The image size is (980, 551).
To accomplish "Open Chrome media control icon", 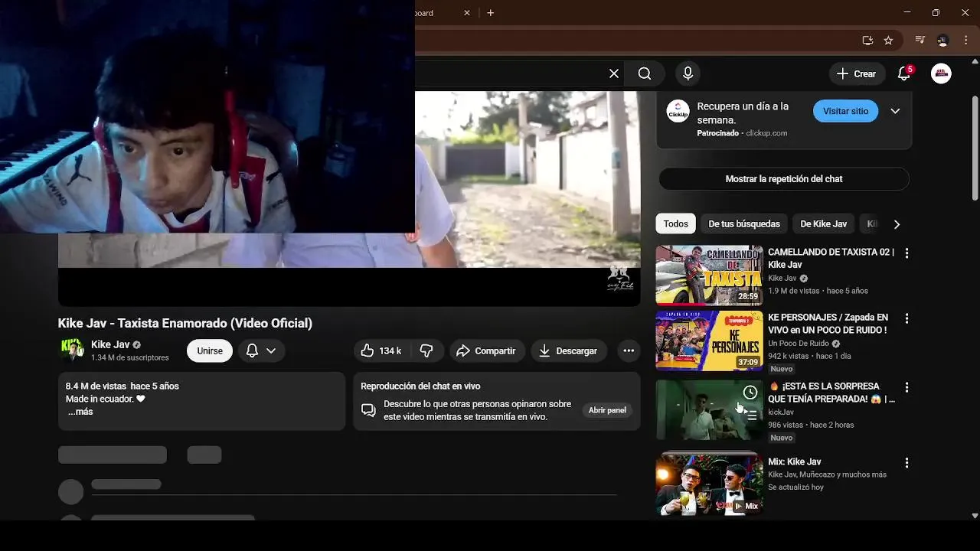I will pyautogui.click(x=920, y=41).
